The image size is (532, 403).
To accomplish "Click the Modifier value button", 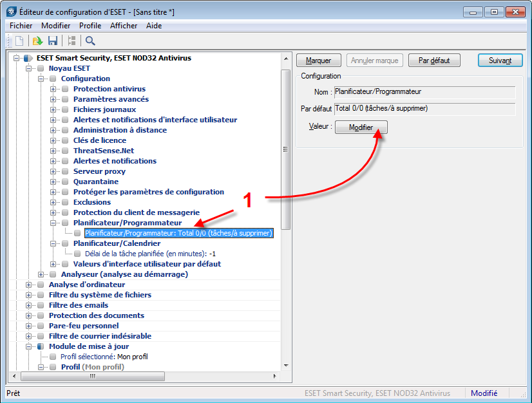I will coord(361,127).
